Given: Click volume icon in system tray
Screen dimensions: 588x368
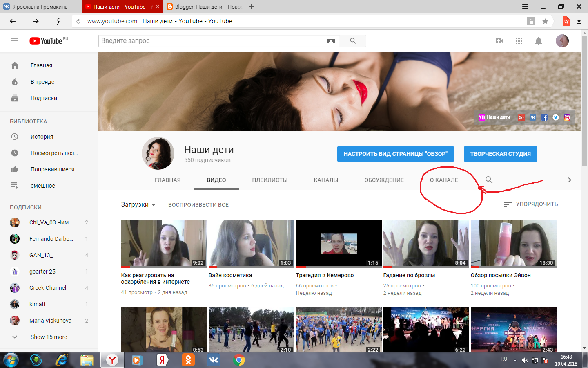Looking at the screenshot, I should click(x=525, y=360).
